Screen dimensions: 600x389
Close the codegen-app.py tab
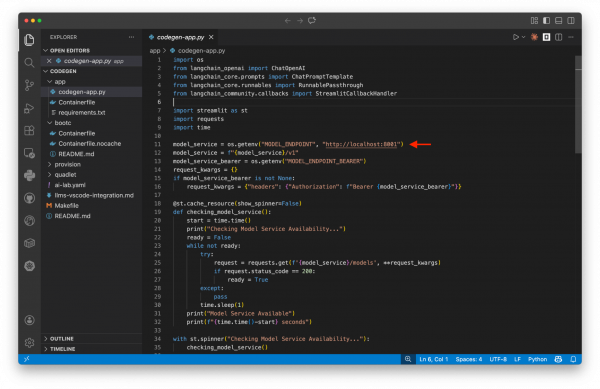coord(211,37)
